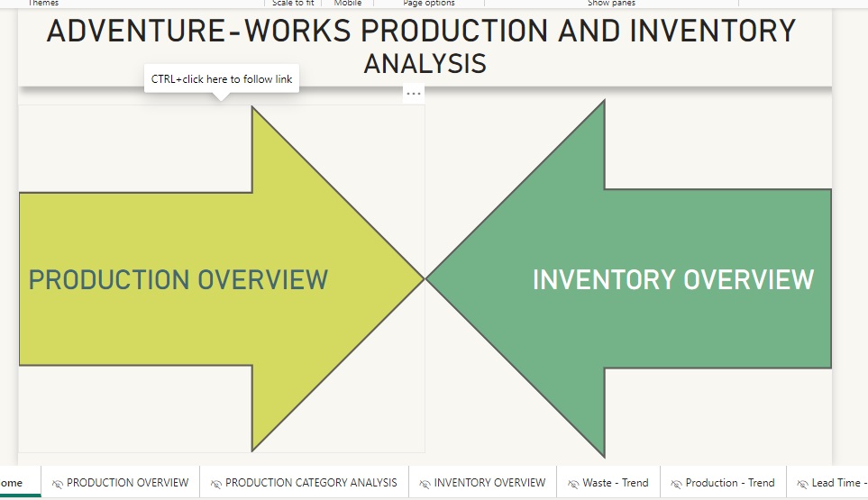Select the Waste - Trend page tab
Screen dimensions: 868x500
pyautogui.click(x=615, y=483)
